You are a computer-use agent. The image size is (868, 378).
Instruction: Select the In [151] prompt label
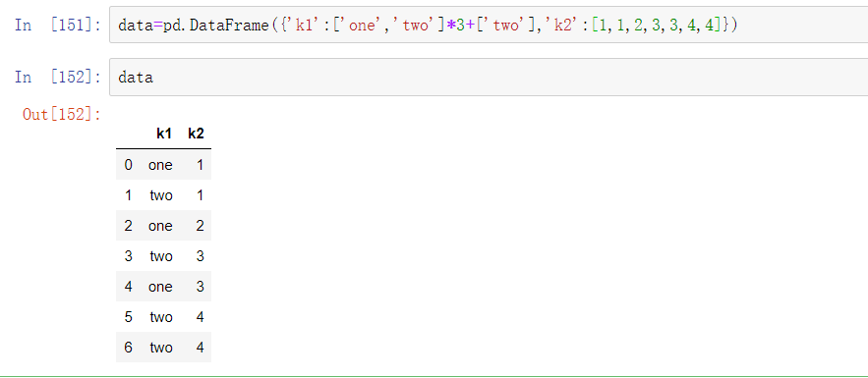pos(58,26)
